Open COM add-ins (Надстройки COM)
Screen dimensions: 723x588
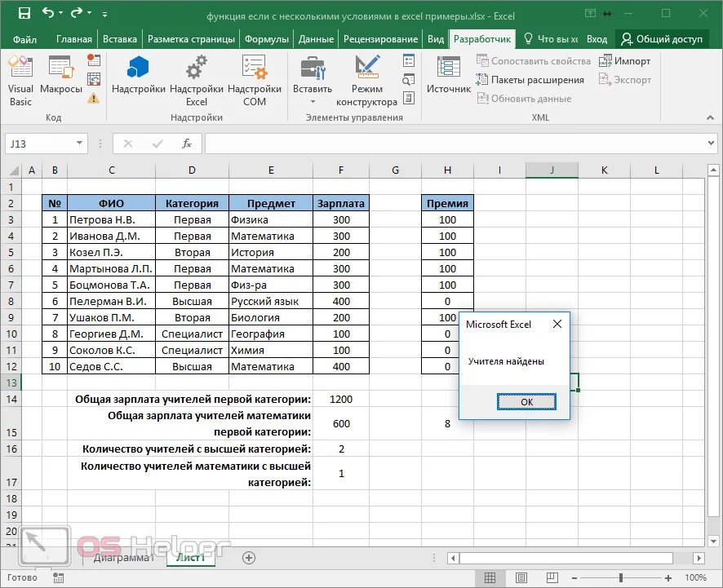(x=255, y=81)
